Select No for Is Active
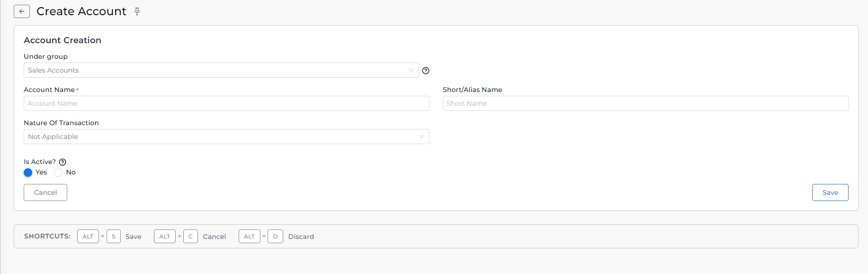868x274 pixels. (58, 173)
